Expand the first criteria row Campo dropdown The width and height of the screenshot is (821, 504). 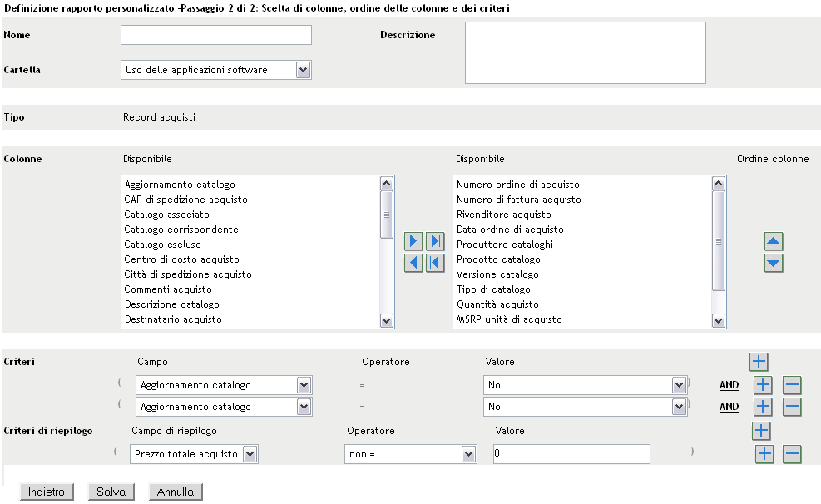coord(304,385)
